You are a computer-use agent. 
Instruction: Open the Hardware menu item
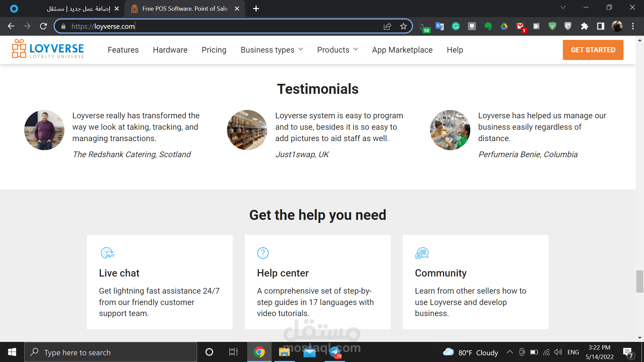coord(170,50)
